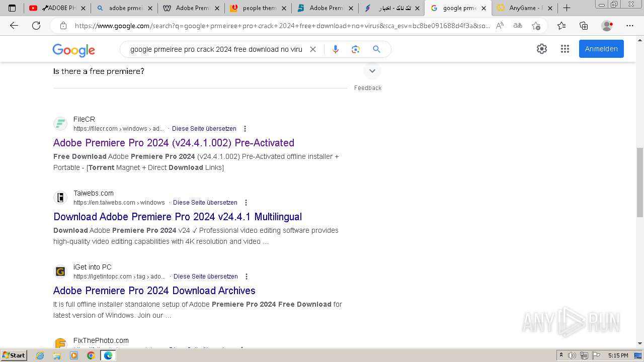View site information lock icon
The width and height of the screenshot is (644, 362).
click(63, 26)
